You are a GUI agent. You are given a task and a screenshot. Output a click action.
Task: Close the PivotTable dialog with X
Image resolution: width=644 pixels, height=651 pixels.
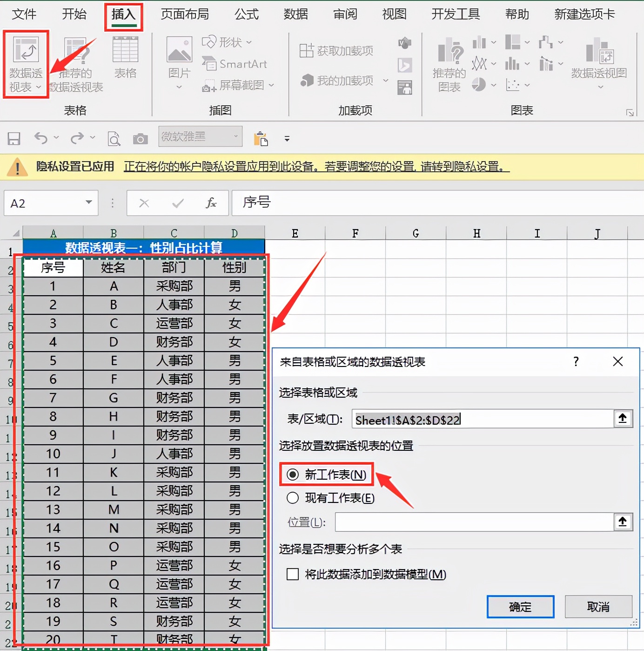coord(618,361)
